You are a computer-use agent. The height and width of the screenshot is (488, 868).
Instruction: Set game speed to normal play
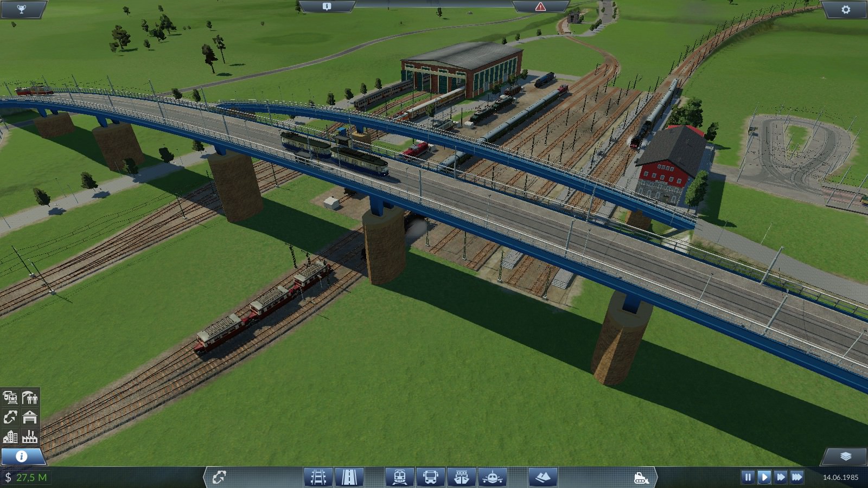(764, 477)
